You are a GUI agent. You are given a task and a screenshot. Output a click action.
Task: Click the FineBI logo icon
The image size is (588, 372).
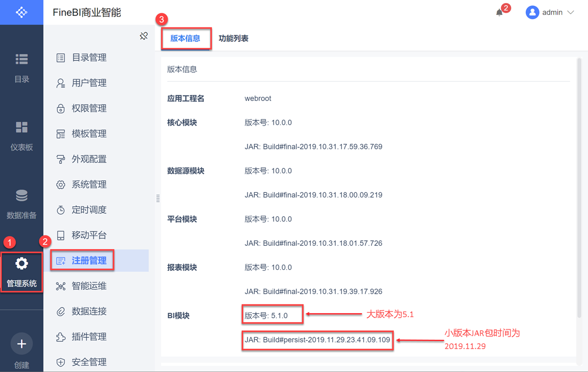(22, 12)
